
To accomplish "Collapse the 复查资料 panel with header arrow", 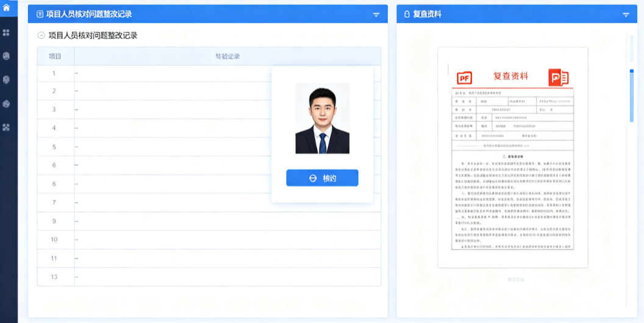I will click(x=626, y=15).
